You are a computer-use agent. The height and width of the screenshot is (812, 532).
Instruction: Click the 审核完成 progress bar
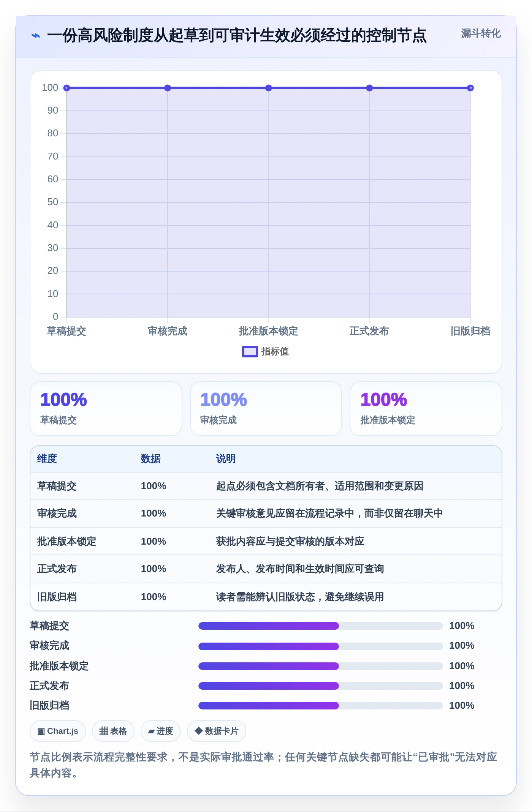[x=321, y=646]
